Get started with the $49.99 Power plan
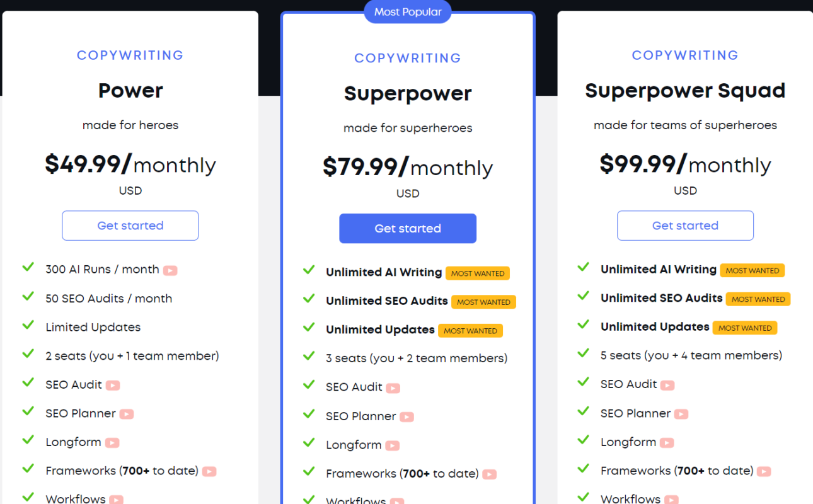The image size is (813, 504). point(130,226)
